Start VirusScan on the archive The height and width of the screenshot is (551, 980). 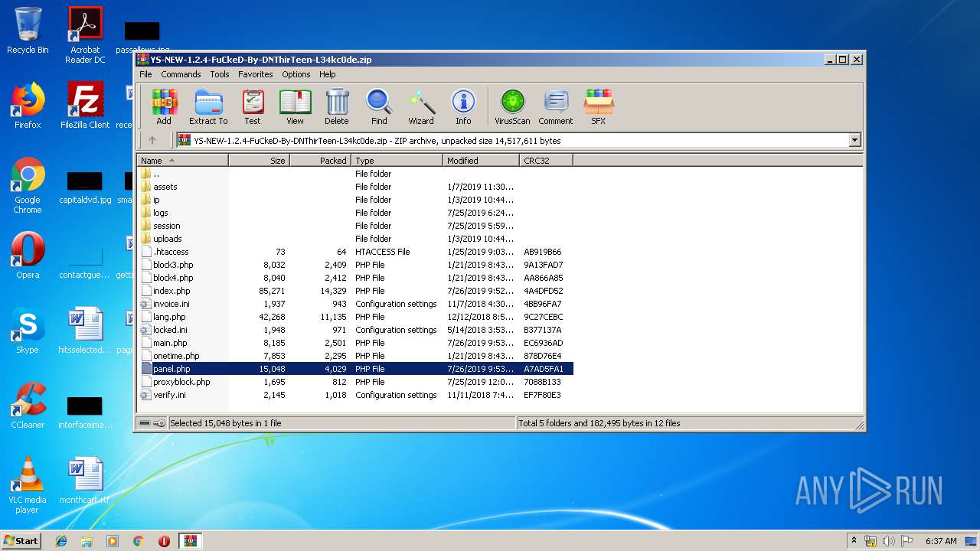tap(512, 106)
